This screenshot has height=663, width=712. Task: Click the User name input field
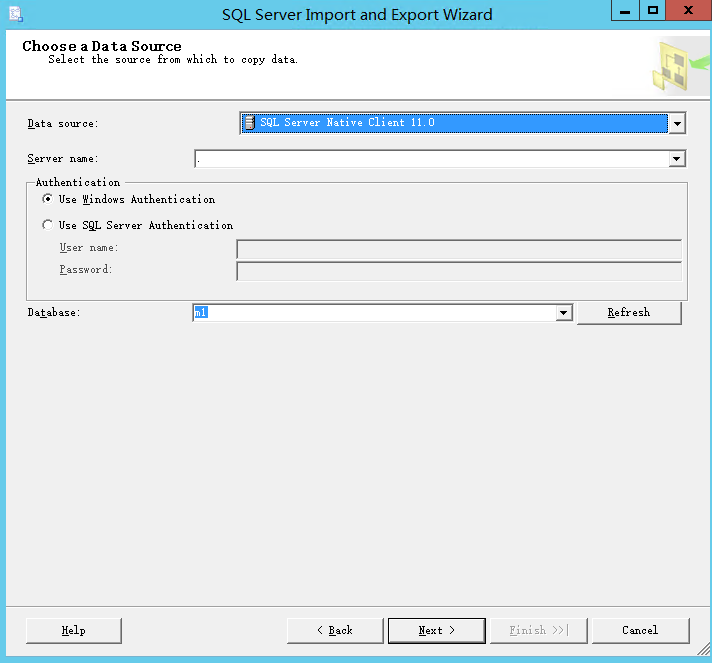[x=459, y=249]
